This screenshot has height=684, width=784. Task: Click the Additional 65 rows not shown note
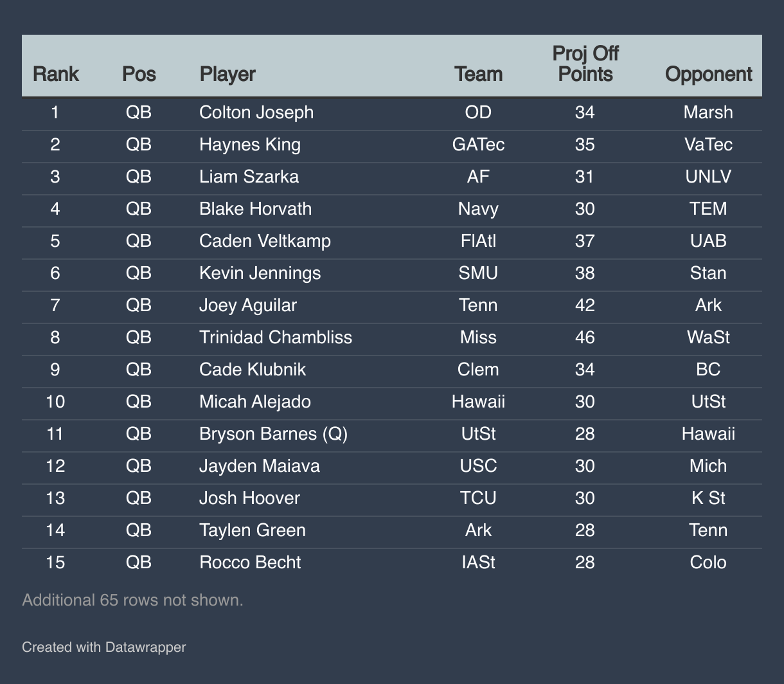point(132,600)
